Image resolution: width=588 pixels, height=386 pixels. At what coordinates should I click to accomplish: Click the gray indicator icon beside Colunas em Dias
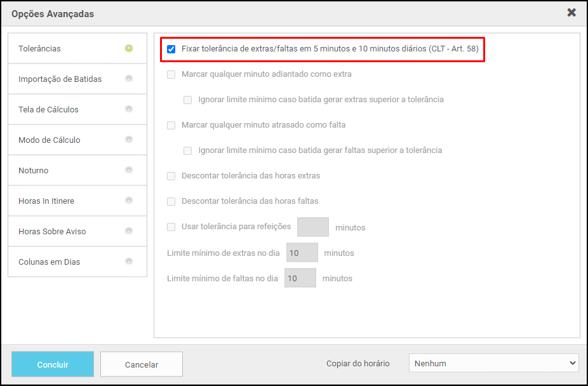(129, 262)
